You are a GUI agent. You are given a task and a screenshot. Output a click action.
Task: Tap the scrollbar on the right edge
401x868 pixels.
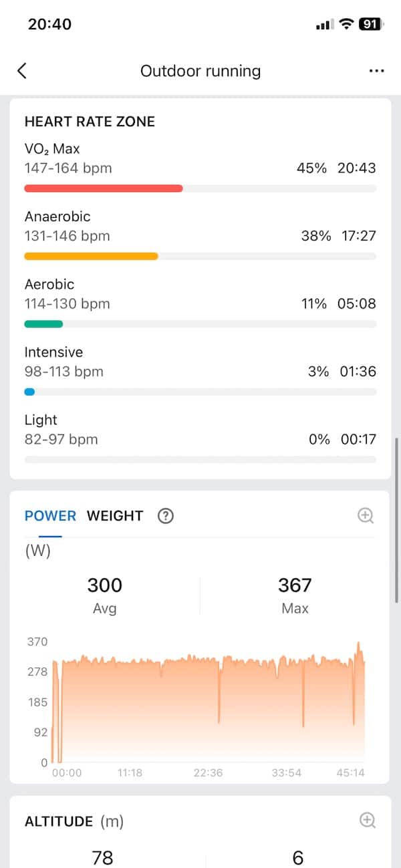point(397,520)
